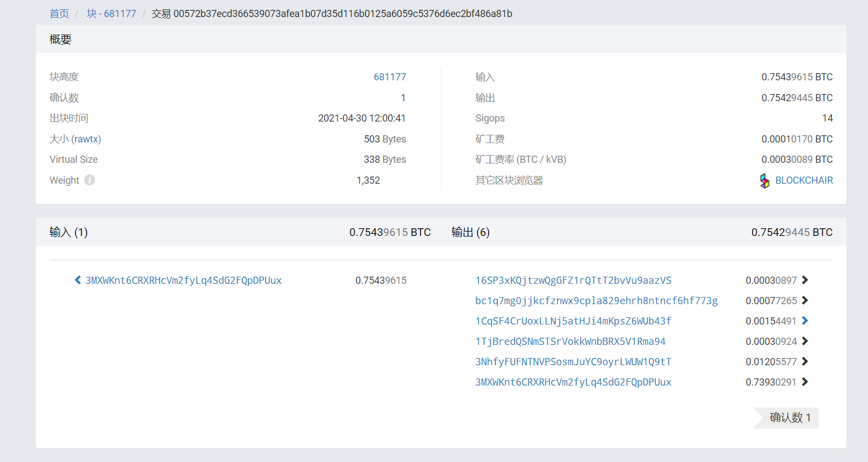Click the Weight value 1,352
This screenshot has width=868, height=462.
[x=368, y=180]
